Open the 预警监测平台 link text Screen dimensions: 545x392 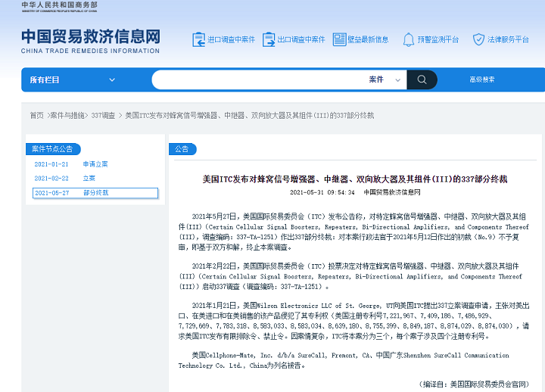[x=438, y=39]
